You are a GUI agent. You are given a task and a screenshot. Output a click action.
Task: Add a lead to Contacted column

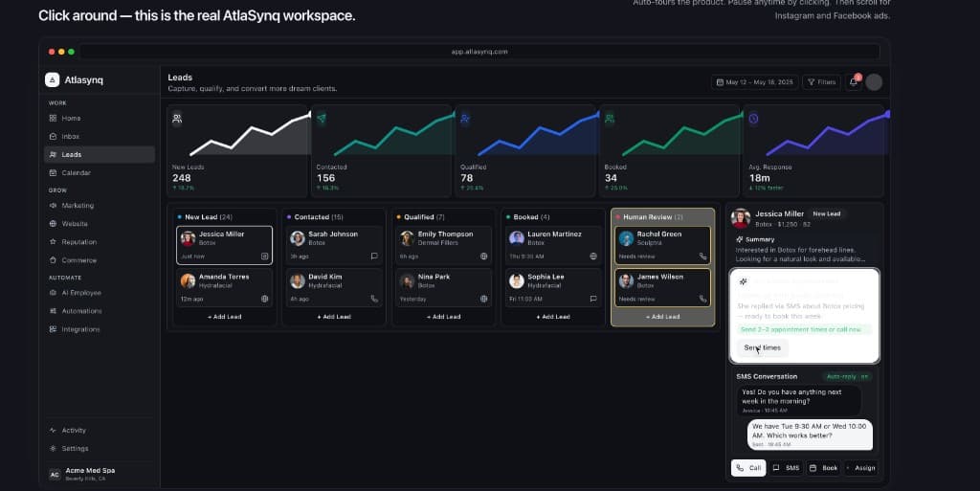[x=334, y=317]
